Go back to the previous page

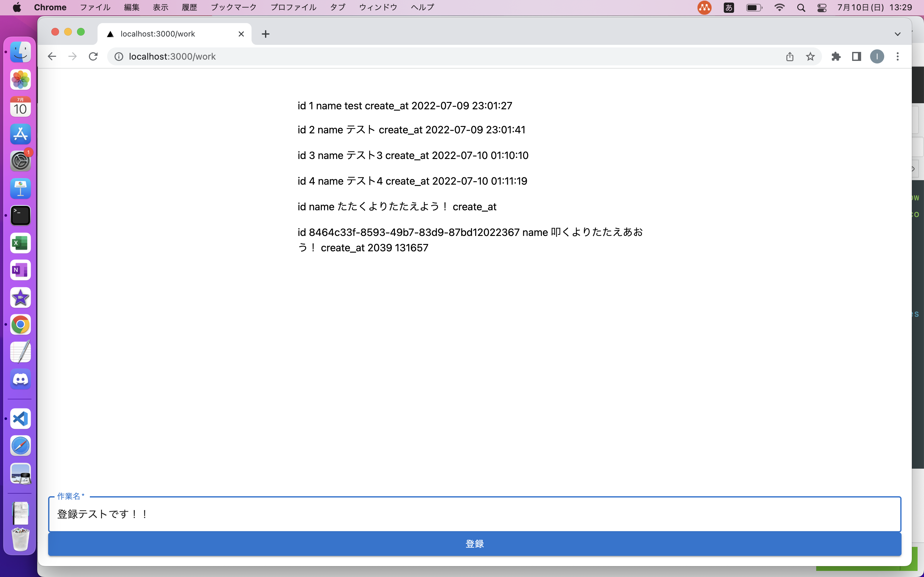[x=52, y=56]
